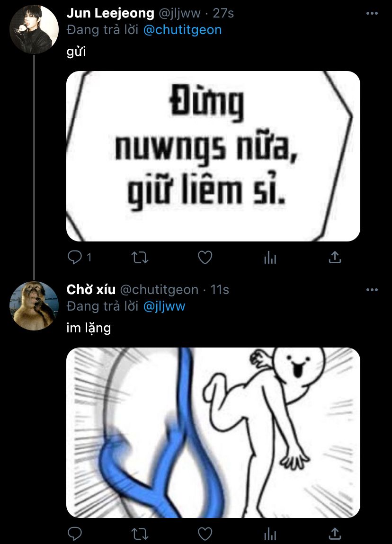Share Jun Leejeong's tweet
The width and height of the screenshot is (392, 544).
click(x=335, y=257)
